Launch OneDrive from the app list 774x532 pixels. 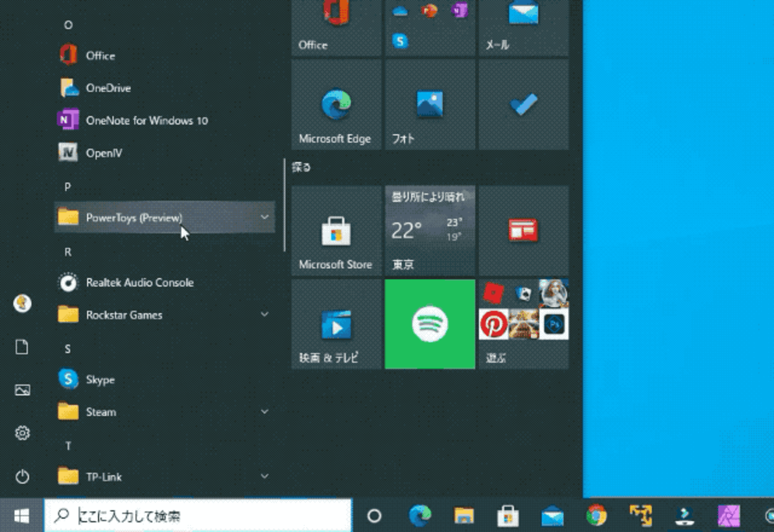pos(165,88)
